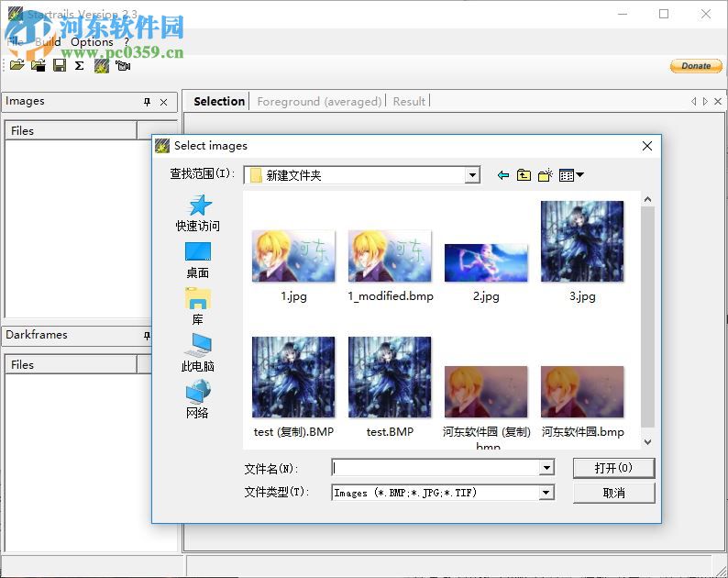Expand the look-in folder dropdown
The width and height of the screenshot is (728, 578).
pyautogui.click(x=472, y=175)
